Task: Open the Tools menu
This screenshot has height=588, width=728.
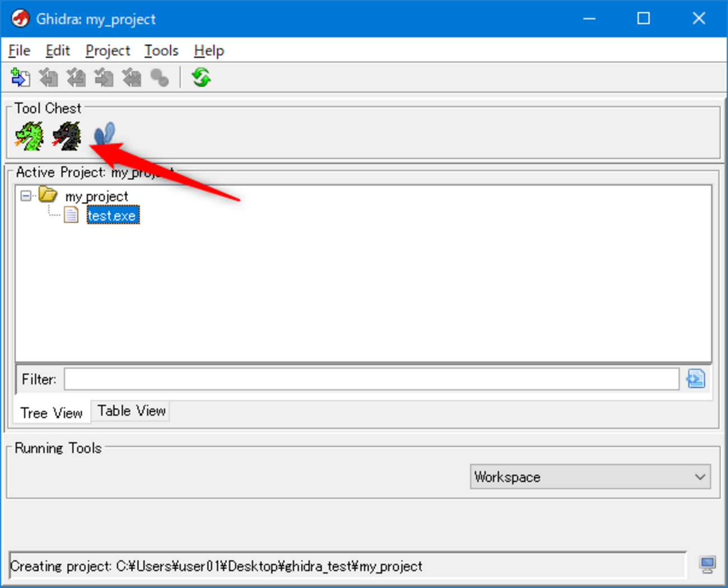Action: point(161,51)
